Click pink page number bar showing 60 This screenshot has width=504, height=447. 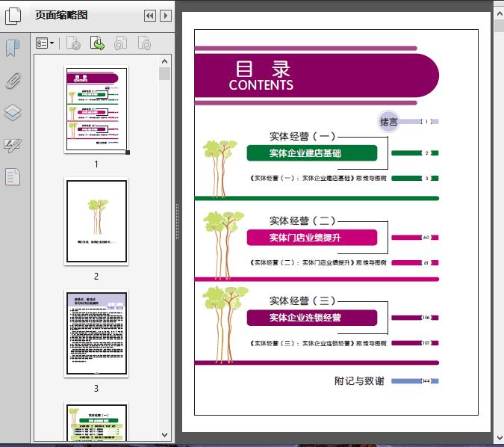[415, 238]
